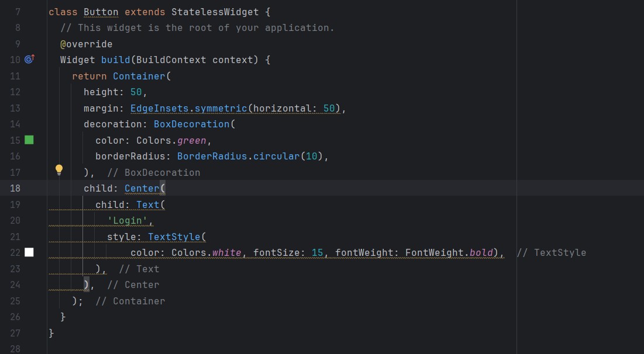Click BoxDecoration constructor on line 14
The image size is (644, 354).
(192, 124)
